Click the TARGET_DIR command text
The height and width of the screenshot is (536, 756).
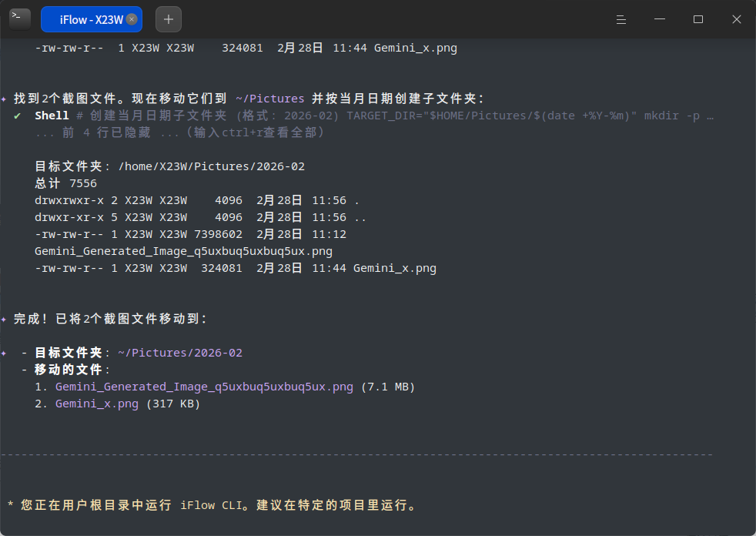[x=492, y=116]
